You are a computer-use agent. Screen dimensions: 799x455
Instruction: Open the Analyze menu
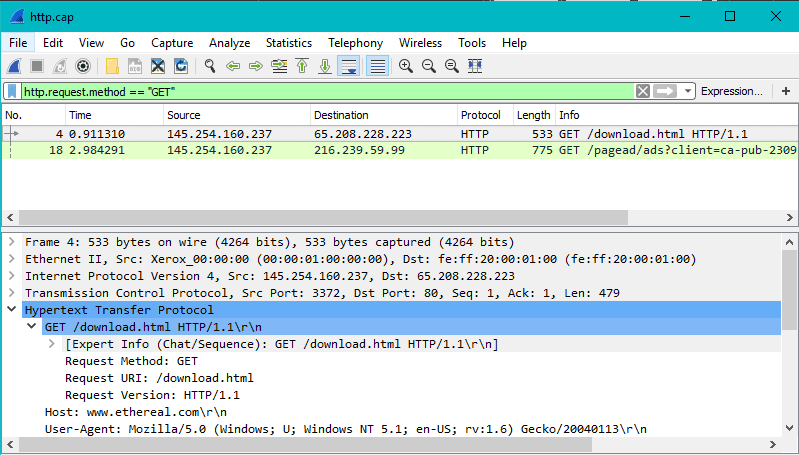[229, 43]
